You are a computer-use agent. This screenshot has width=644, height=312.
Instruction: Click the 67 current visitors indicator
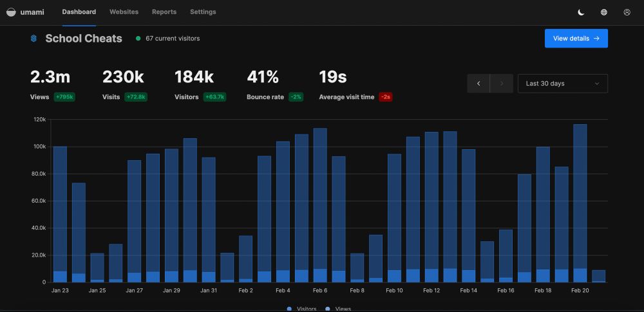coord(168,38)
